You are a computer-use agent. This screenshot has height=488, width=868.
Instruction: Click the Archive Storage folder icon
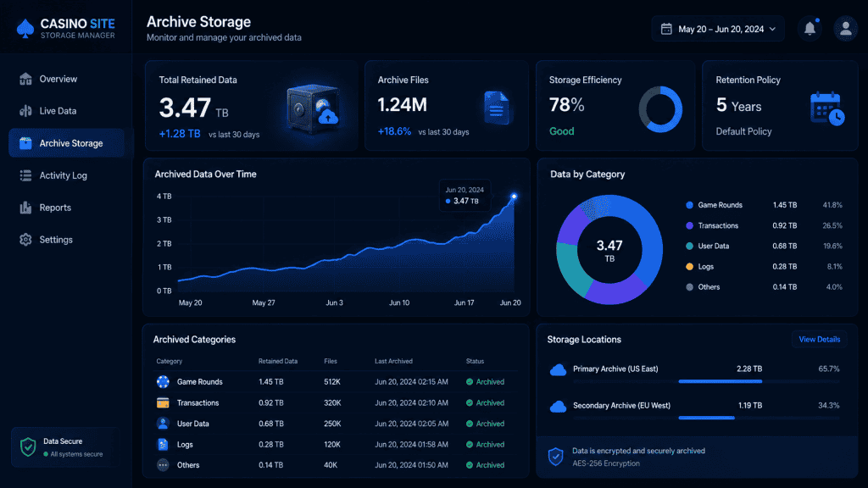pos(25,143)
